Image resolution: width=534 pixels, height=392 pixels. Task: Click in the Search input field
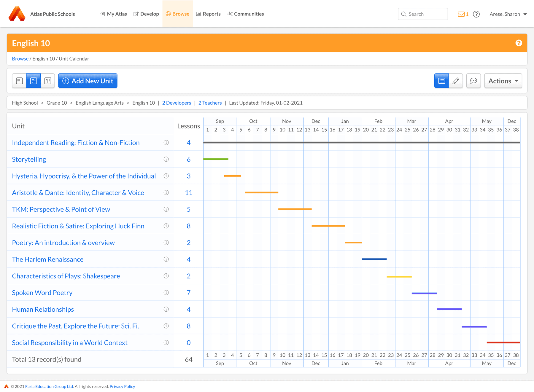click(x=423, y=14)
